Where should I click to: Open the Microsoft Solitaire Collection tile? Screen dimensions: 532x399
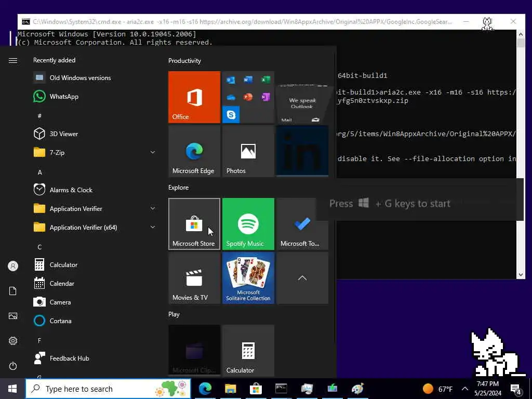[248, 278]
